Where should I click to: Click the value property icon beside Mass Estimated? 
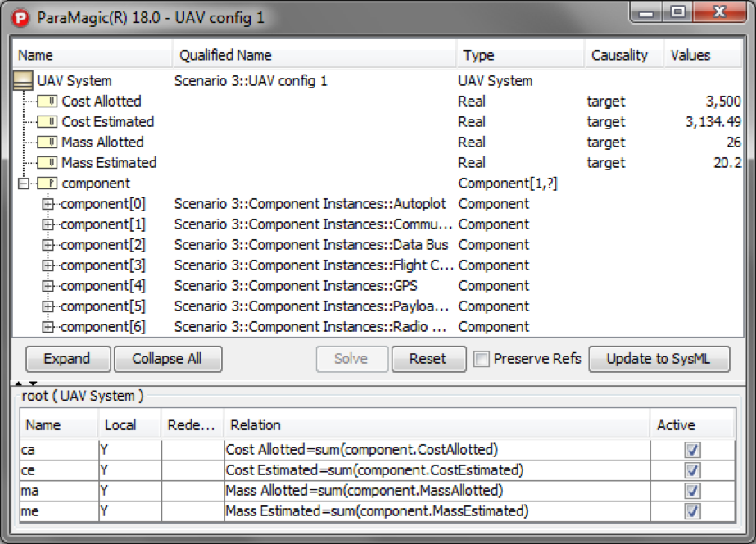click(x=48, y=162)
